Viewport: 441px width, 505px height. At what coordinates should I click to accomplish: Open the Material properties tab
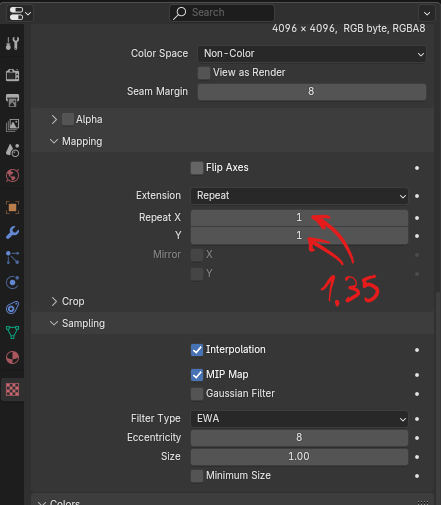[12, 357]
